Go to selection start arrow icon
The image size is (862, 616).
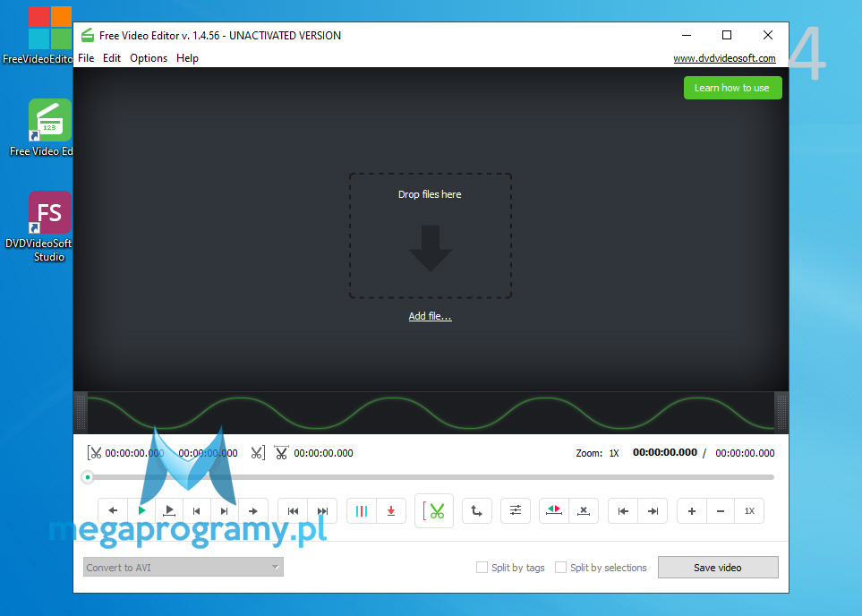(x=623, y=511)
